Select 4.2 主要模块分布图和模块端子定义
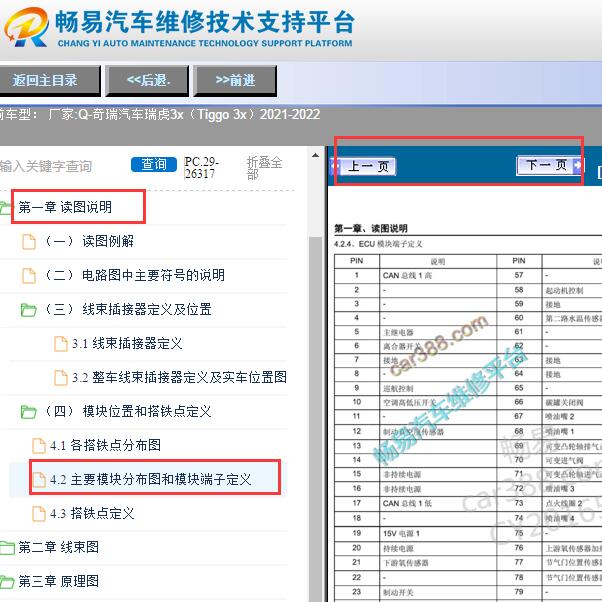This screenshot has height=602, width=602. pos(150,479)
